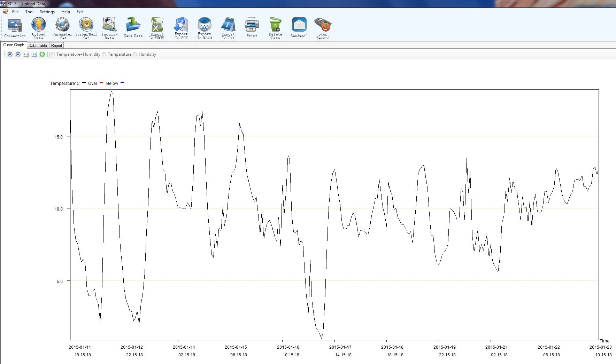Click the Temperature°C legend text

[x=65, y=84]
